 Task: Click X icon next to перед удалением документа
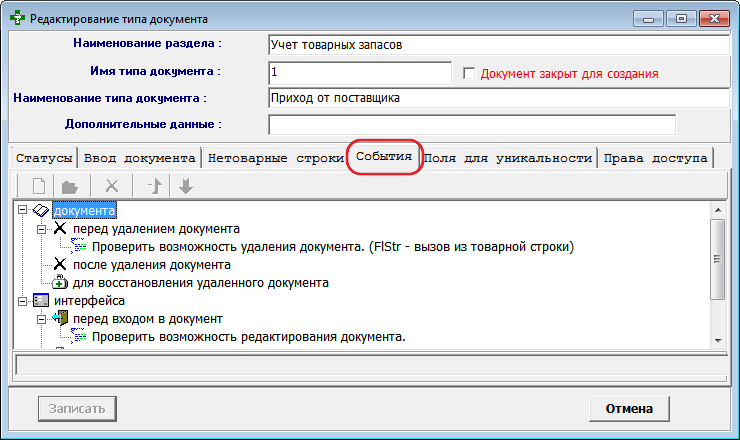click(60, 228)
